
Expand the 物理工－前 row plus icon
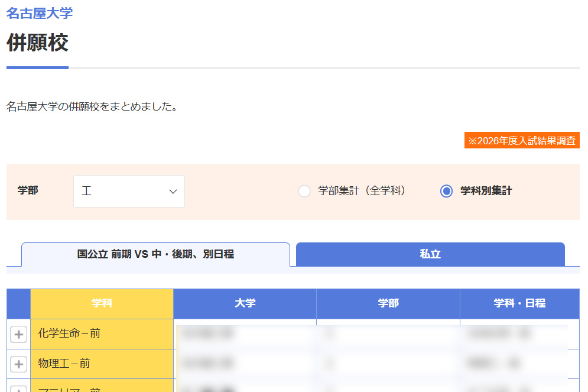[x=19, y=364]
